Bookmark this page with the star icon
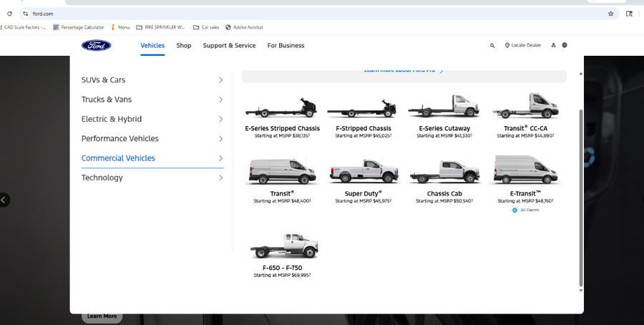 pyautogui.click(x=610, y=13)
